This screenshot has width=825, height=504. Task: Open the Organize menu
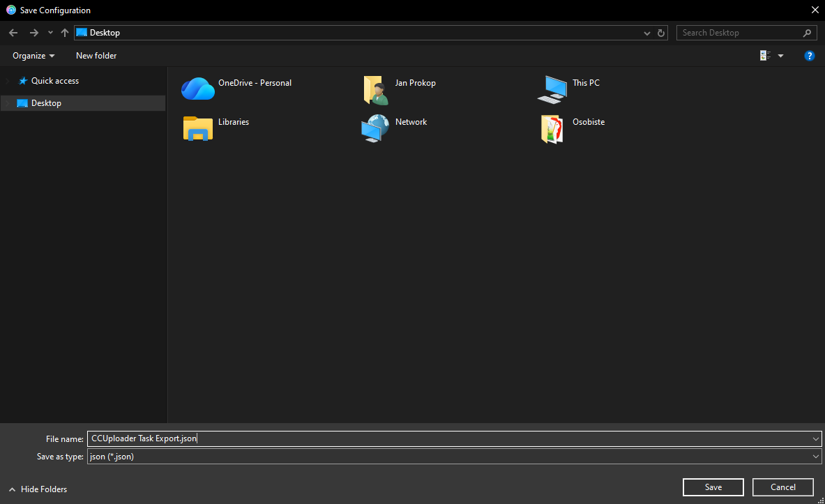(33, 56)
